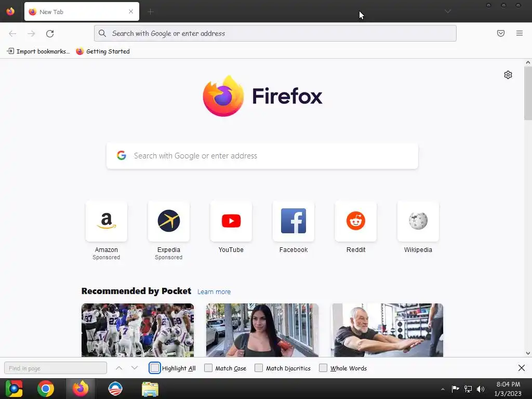The width and height of the screenshot is (532, 399).
Task: Click the Firefox View icon at tab strip start
Action: tap(10, 11)
